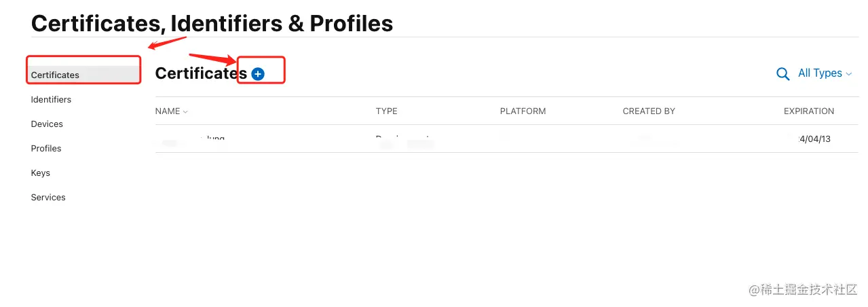
Task: Open the certificate row's blurred name cell
Action: coord(191,139)
